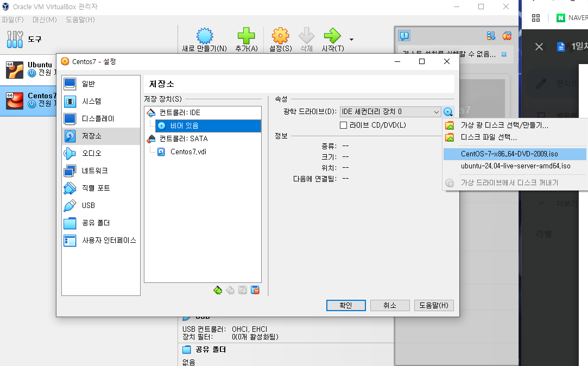The height and width of the screenshot is (366, 588).
Task: Select the Centos7.vdi disk entry
Action: click(208, 152)
